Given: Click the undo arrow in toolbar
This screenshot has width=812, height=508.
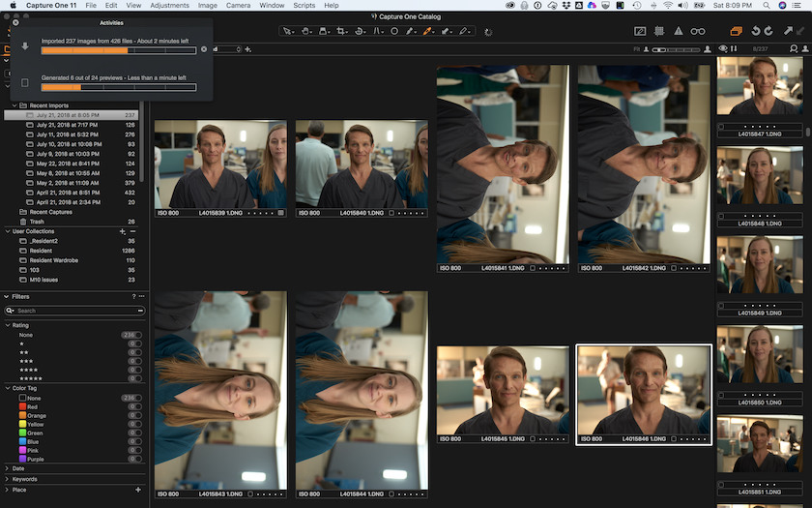Looking at the screenshot, I should 756,31.
